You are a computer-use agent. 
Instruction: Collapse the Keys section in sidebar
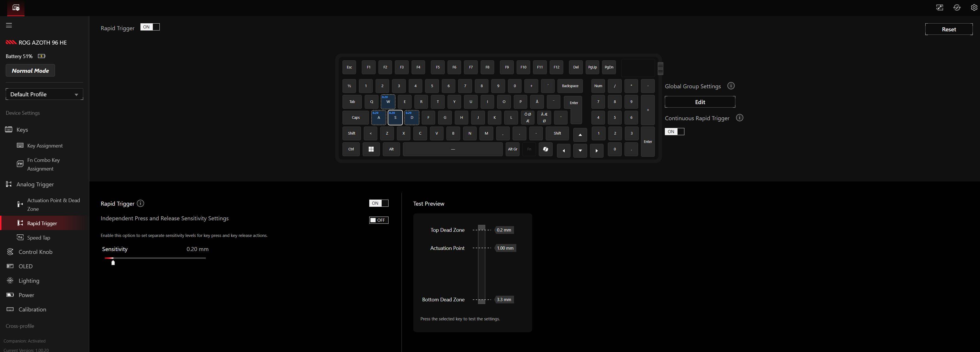pos(22,130)
